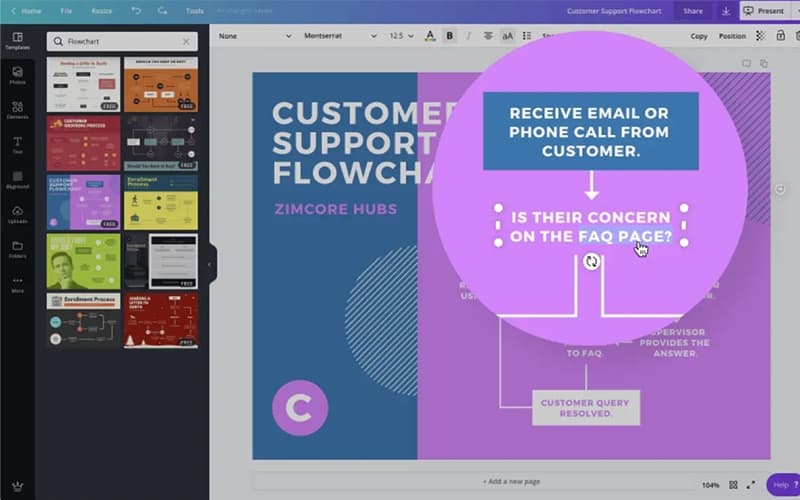The width and height of the screenshot is (800, 500).
Task: Open the Elements panel in the sidebar
Action: [x=17, y=110]
